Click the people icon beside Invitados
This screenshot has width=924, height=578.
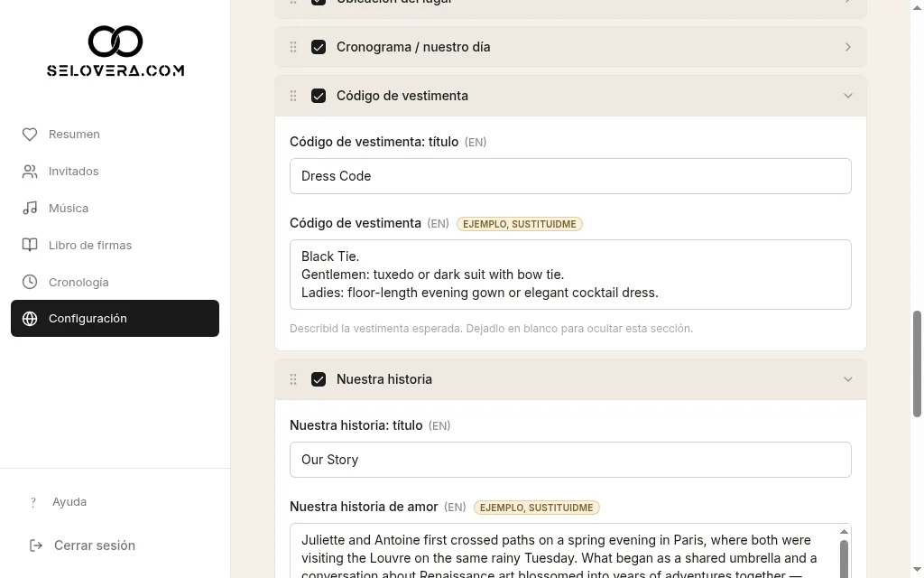(30, 172)
